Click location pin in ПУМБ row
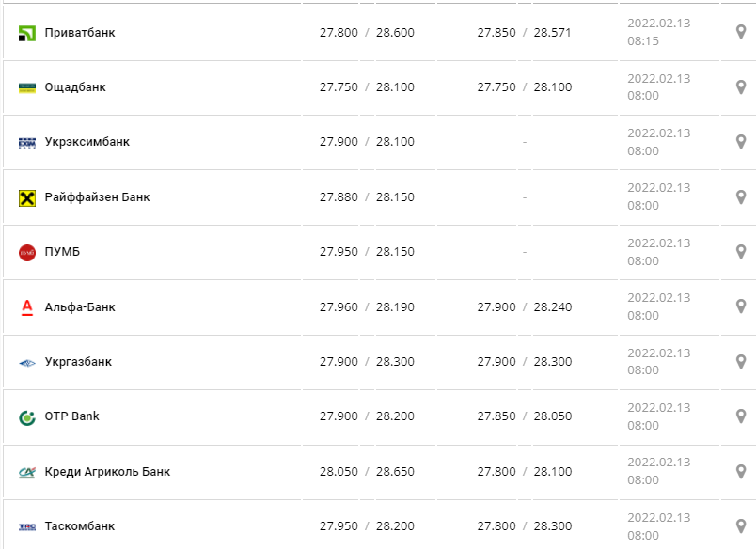 (x=740, y=252)
